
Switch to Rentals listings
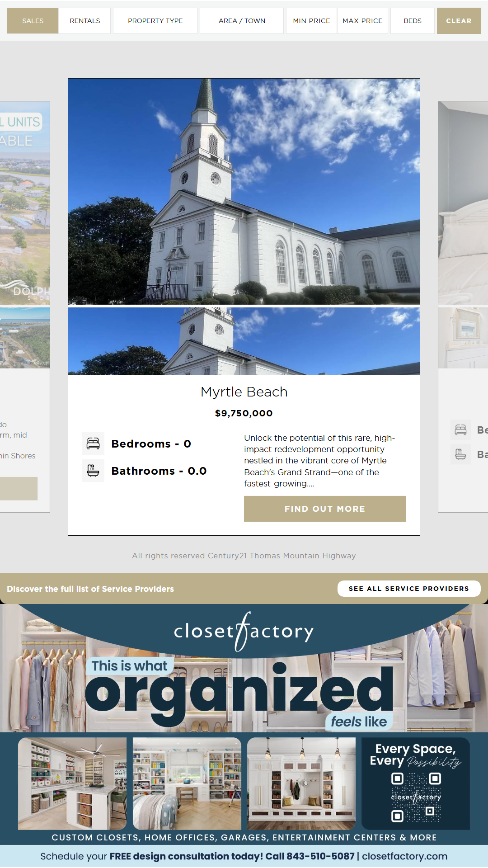coord(85,21)
